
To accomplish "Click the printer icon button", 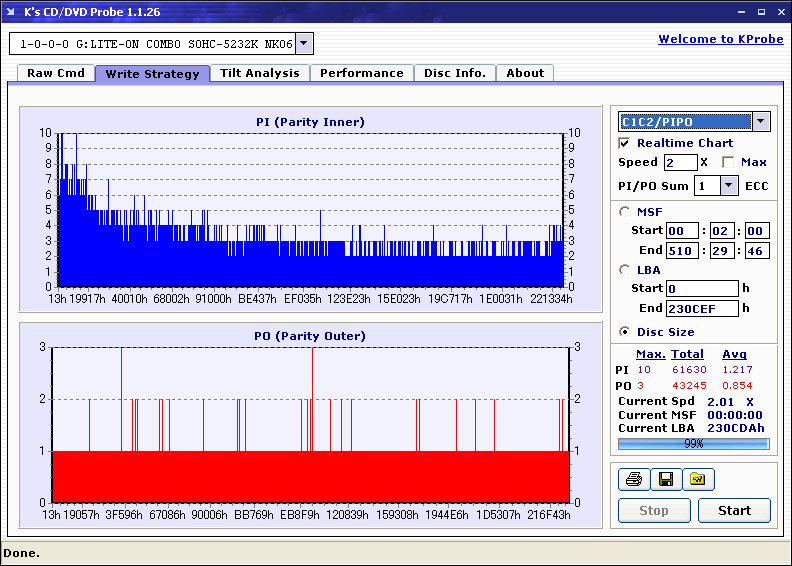I will [634, 479].
